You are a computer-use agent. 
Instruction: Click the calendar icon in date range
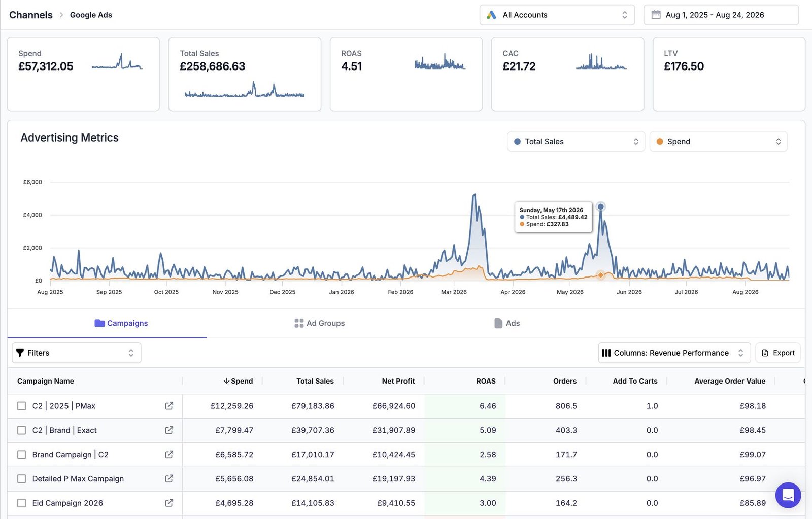click(656, 15)
